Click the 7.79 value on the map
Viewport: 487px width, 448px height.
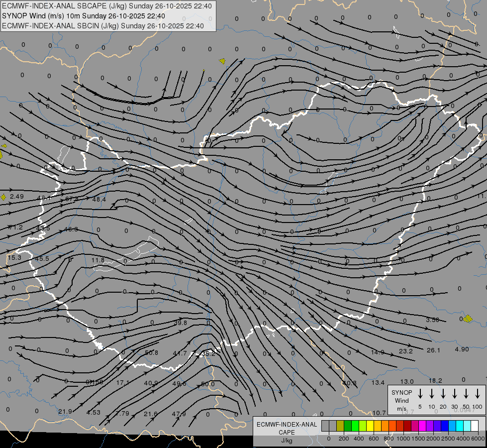point(122,413)
